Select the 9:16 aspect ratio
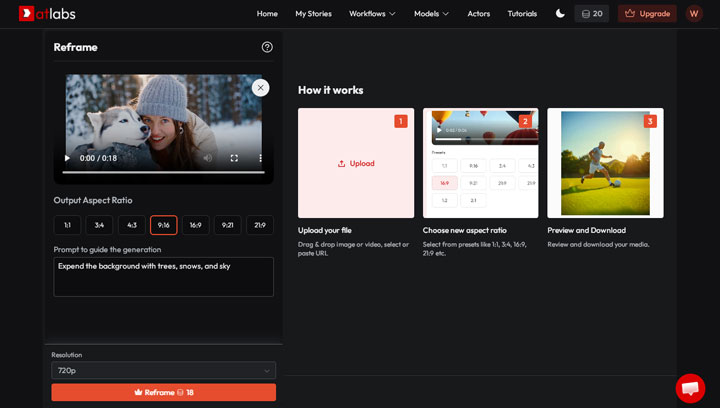This screenshot has height=408, width=720. 163,225
